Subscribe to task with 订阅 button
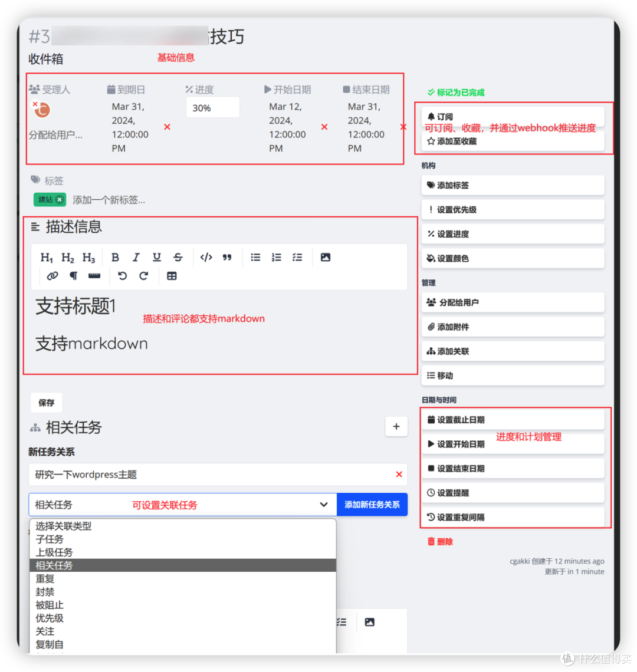This screenshot has height=672, width=637. [513, 117]
